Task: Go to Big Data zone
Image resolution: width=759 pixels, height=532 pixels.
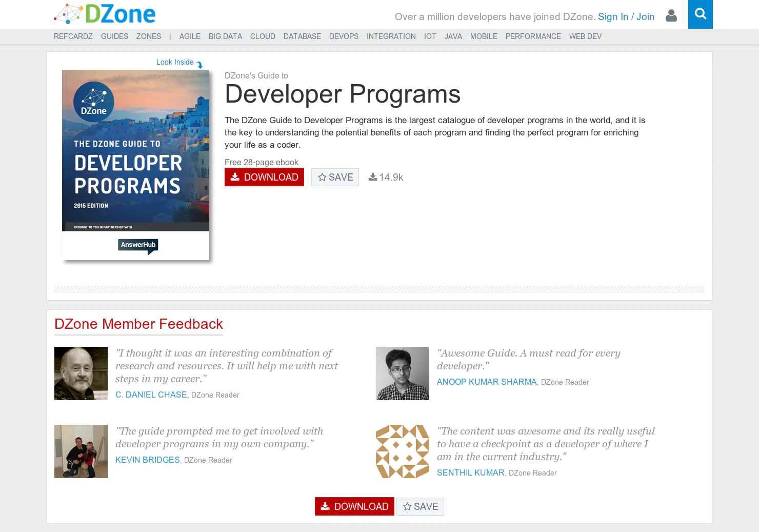Action: click(225, 36)
